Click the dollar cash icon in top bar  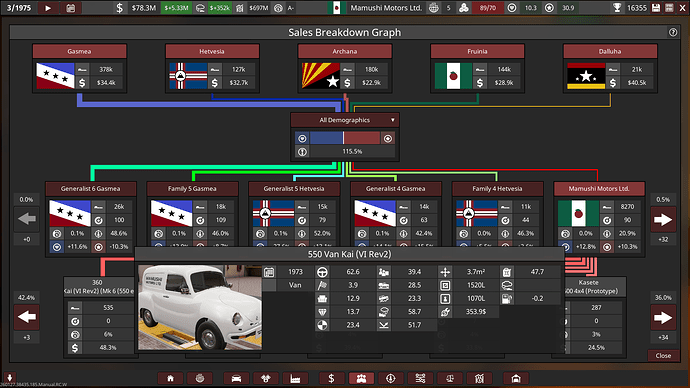(x=120, y=8)
